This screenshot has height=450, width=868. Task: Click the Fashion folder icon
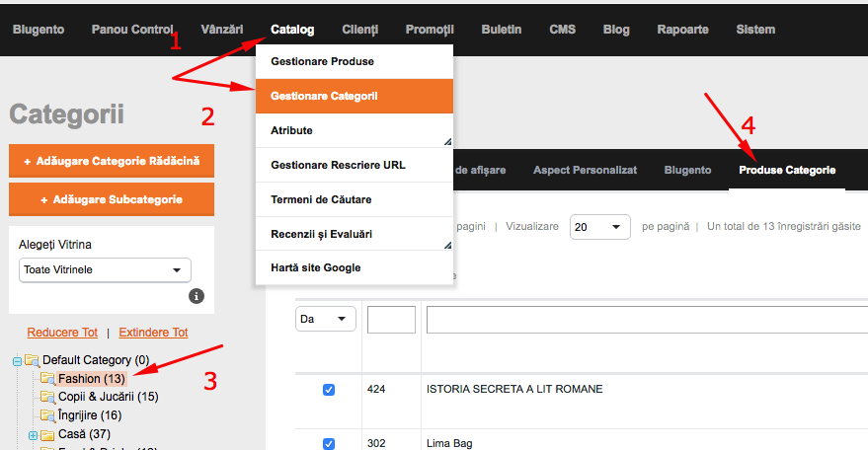click(47, 379)
